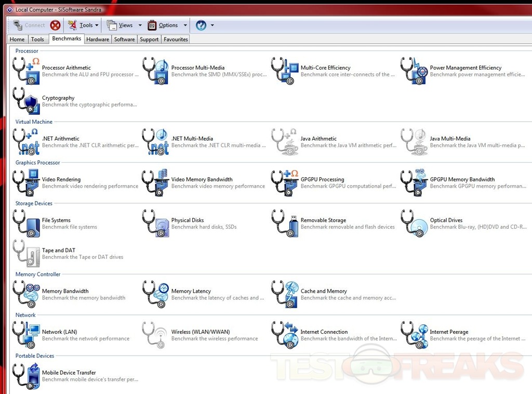Open the GPGPU Processing benchmark icon
532x394 pixels.
285,183
